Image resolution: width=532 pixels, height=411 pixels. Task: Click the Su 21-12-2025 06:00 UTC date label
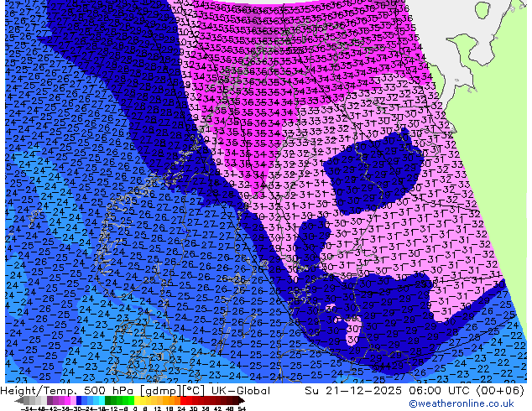click(x=415, y=391)
